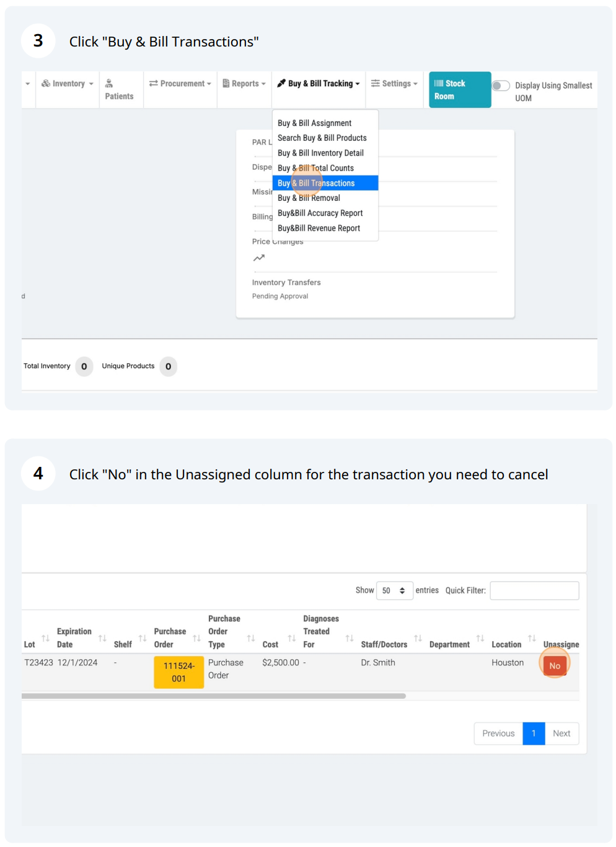Sort by Cost using its arrows icon

click(x=291, y=638)
